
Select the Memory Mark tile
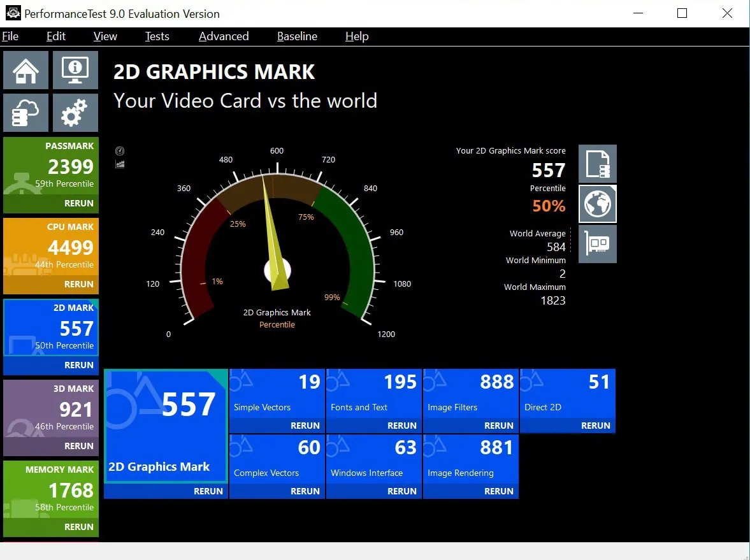click(x=51, y=491)
